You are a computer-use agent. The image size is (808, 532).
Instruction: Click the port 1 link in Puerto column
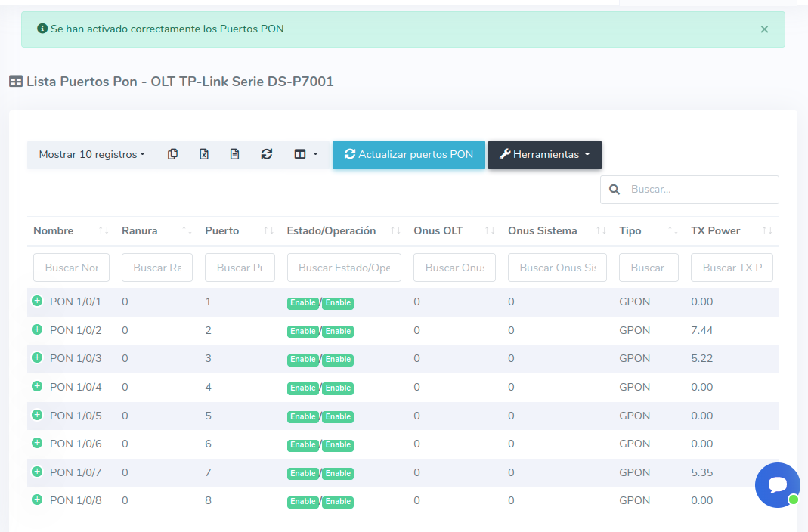coord(208,302)
